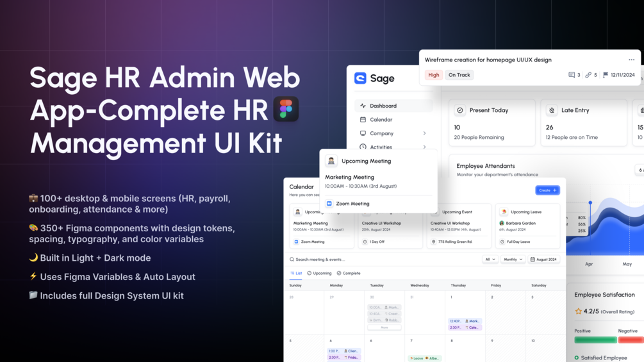Click the flag due date icon
The image size is (644, 362).
(606, 75)
